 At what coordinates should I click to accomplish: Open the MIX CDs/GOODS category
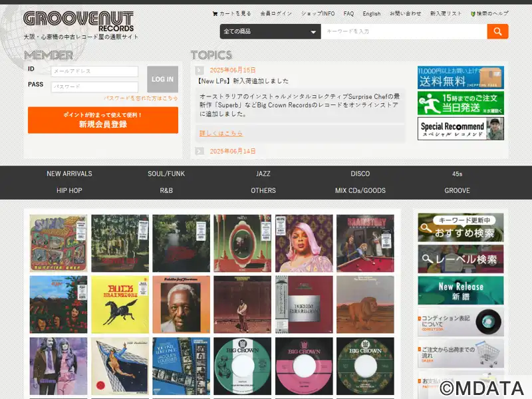pos(360,191)
